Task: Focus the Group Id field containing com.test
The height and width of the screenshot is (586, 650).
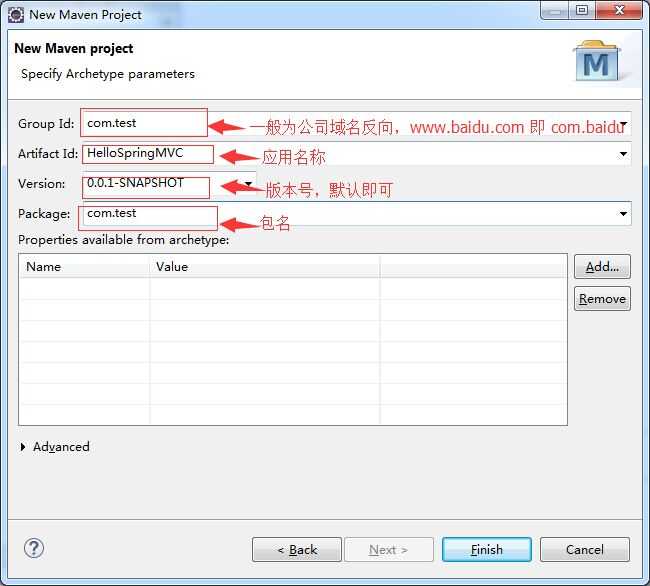Action: [x=357, y=123]
